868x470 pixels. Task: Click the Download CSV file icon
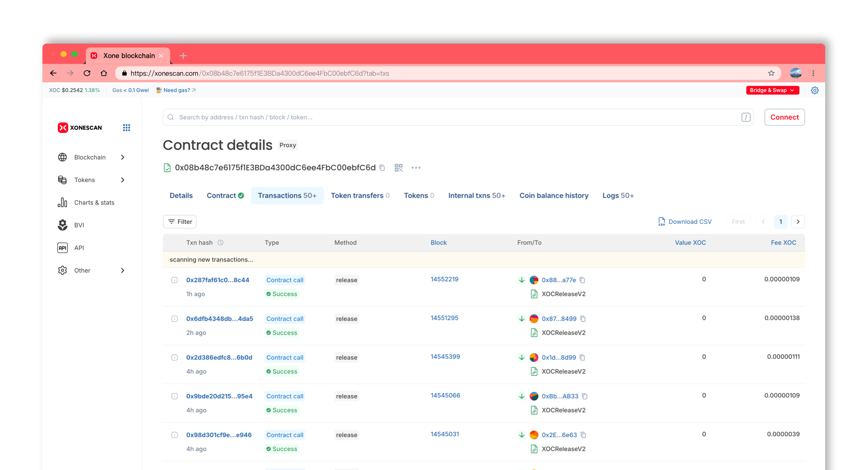(662, 222)
